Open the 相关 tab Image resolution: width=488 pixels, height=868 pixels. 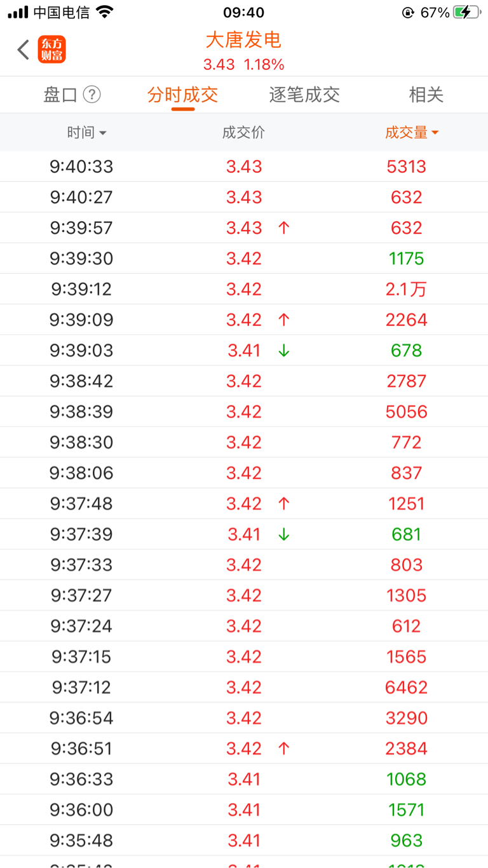tap(426, 95)
